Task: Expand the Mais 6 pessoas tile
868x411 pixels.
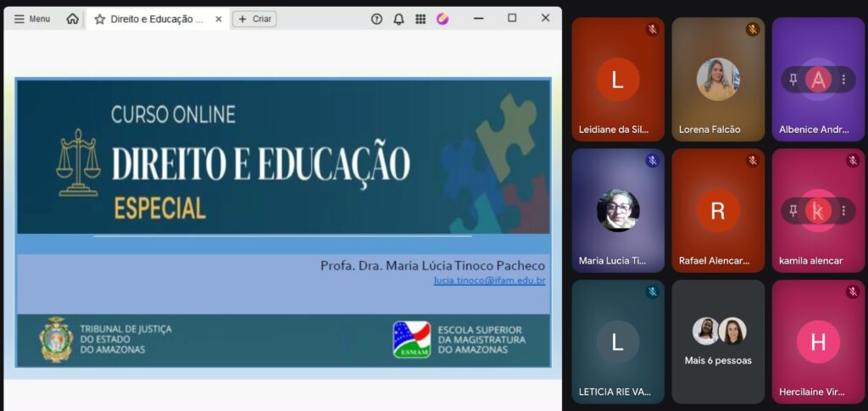Action: pyautogui.click(x=718, y=342)
